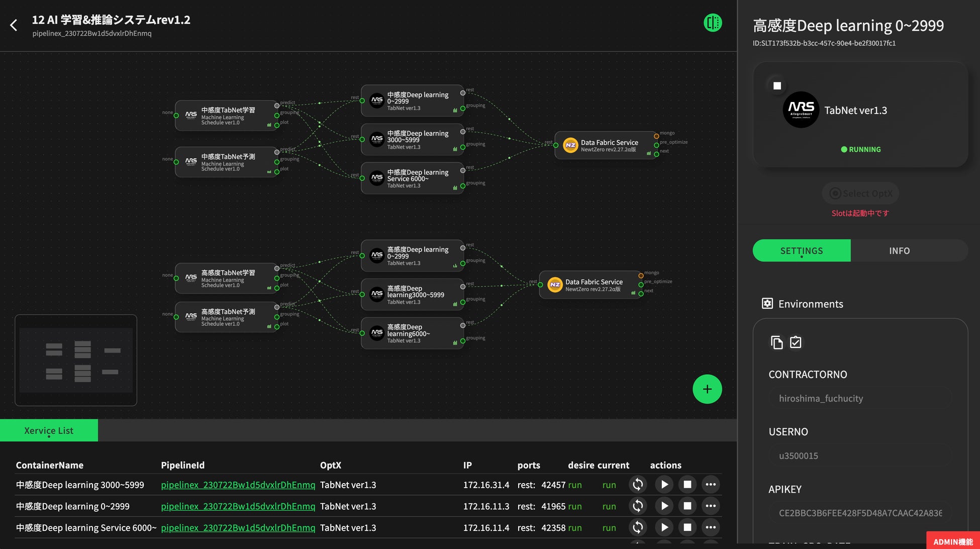Restart 中感度Deep learning 3000~5999 container
This screenshot has height=549, width=980.
pos(637,485)
